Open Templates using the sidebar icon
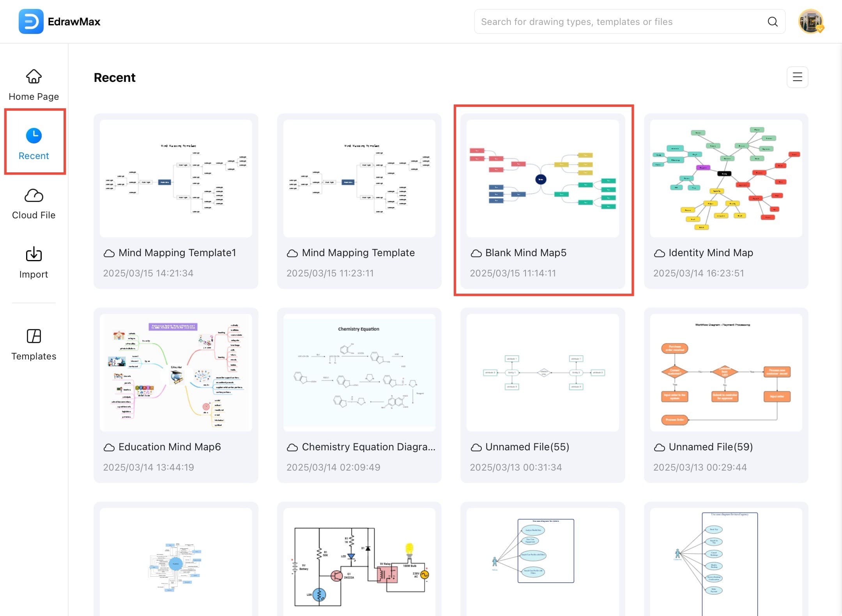 [34, 336]
